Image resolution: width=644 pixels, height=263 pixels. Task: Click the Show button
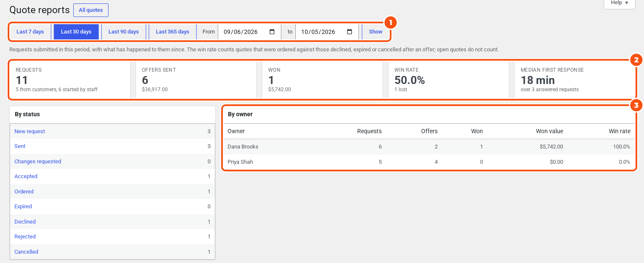click(x=376, y=32)
